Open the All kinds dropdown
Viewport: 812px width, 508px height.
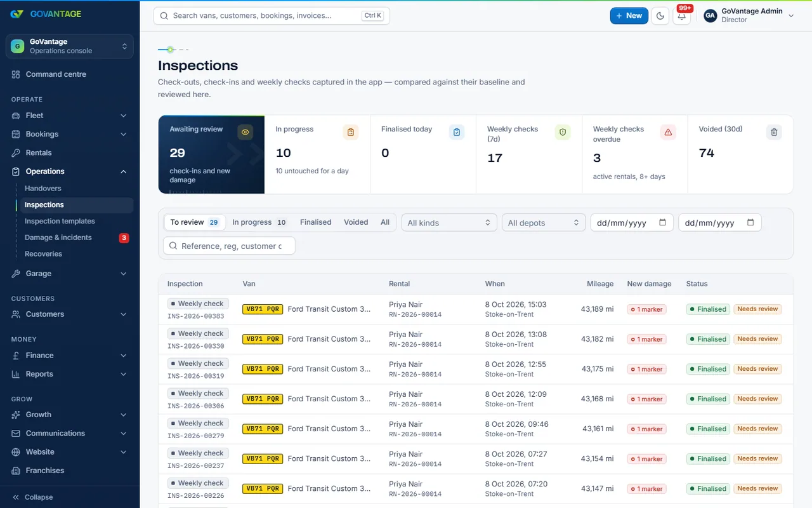(x=449, y=223)
